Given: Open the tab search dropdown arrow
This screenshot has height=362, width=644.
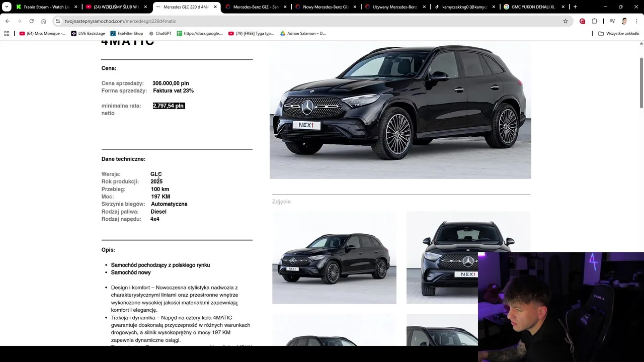Looking at the screenshot, I should coord(6,7).
